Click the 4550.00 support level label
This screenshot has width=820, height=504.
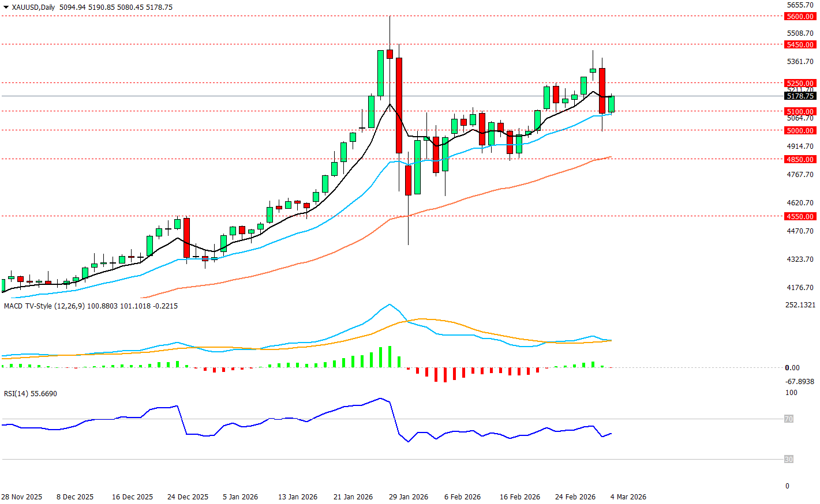coord(800,217)
